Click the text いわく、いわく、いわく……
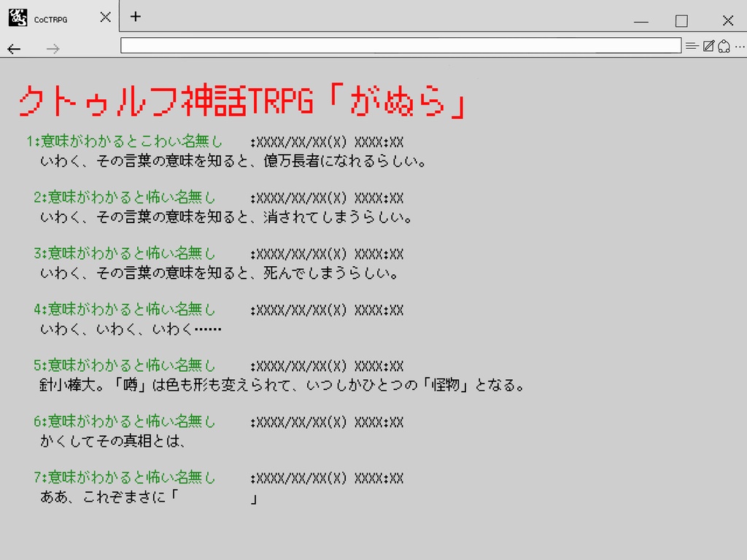The width and height of the screenshot is (747, 560). point(131,329)
